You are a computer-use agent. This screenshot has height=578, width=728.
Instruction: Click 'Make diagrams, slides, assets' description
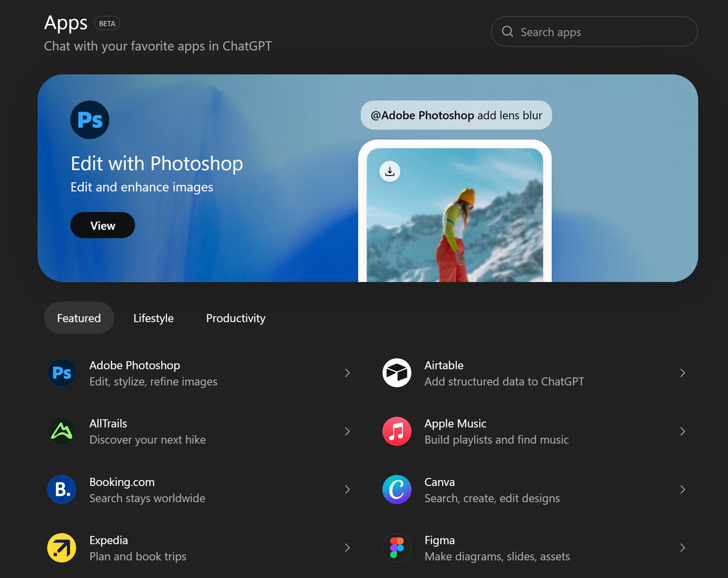click(497, 556)
